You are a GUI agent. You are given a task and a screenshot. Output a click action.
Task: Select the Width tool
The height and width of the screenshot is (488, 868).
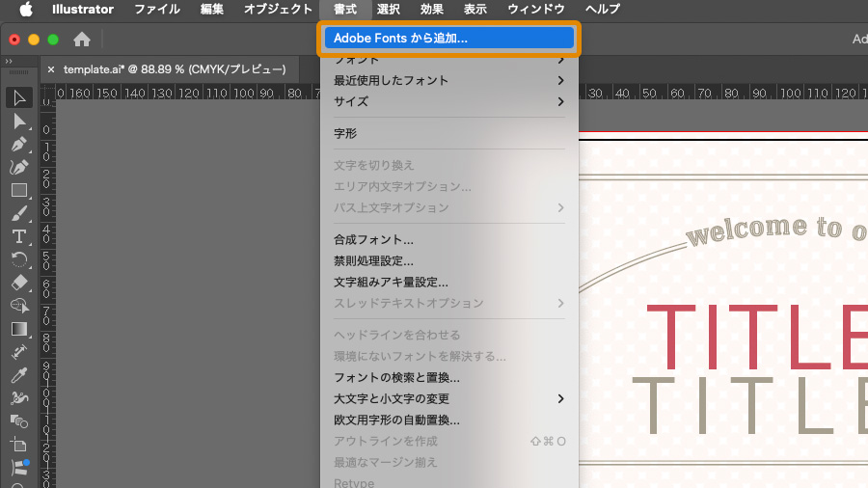[19, 352]
